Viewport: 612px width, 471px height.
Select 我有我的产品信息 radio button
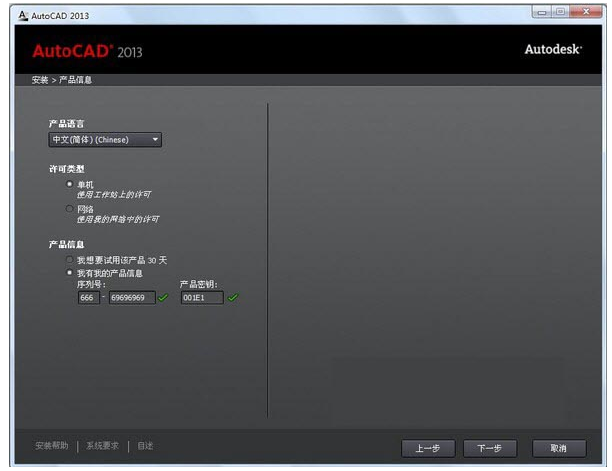coord(69,272)
